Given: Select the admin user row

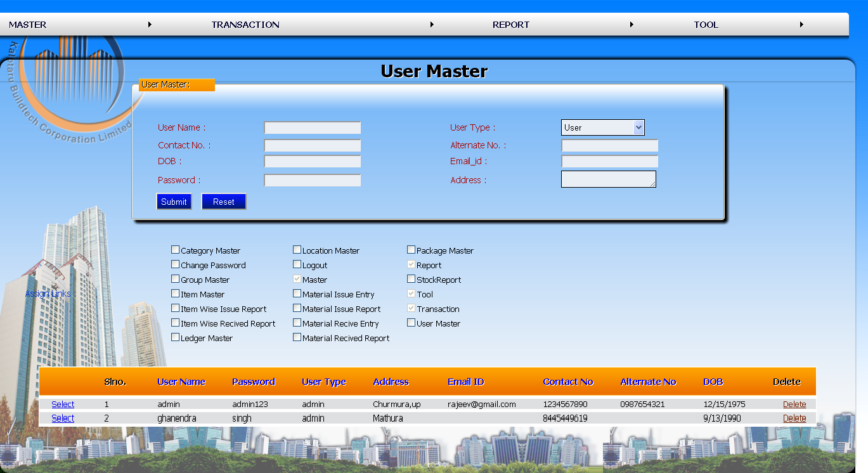Looking at the screenshot, I should pos(63,404).
